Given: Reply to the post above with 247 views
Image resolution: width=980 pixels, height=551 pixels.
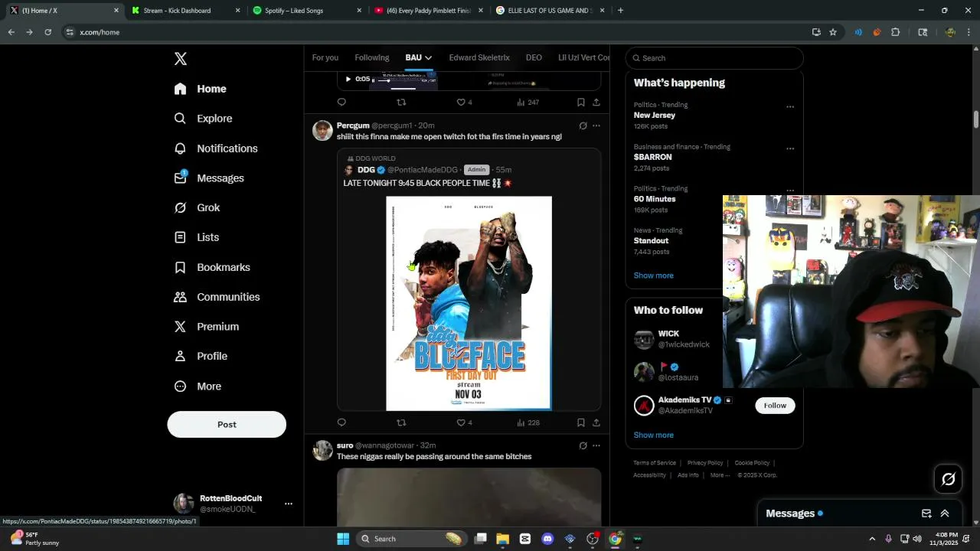Looking at the screenshot, I should point(341,102).
